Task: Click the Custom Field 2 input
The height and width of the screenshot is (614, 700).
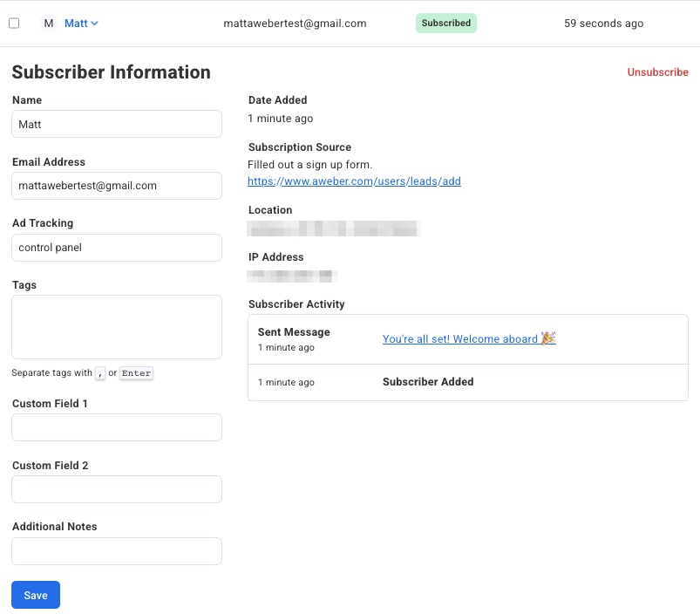Action: click(x=117, y=489)
